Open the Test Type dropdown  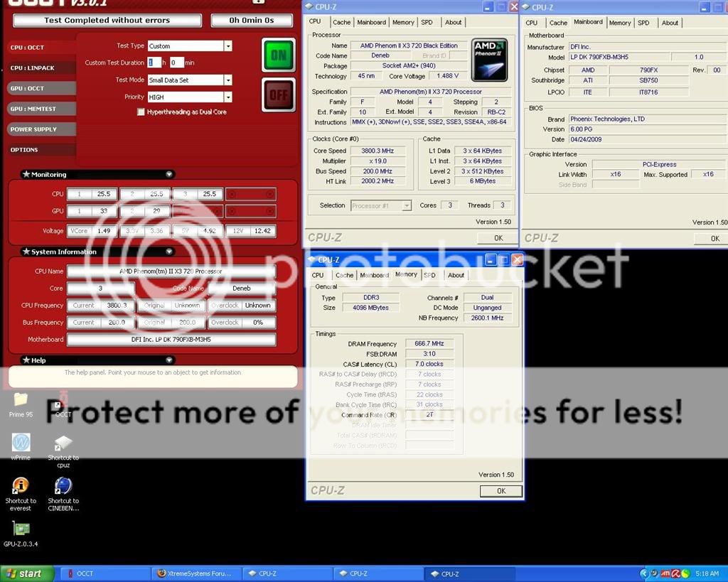pyautogui.click(x=227, y=46)
